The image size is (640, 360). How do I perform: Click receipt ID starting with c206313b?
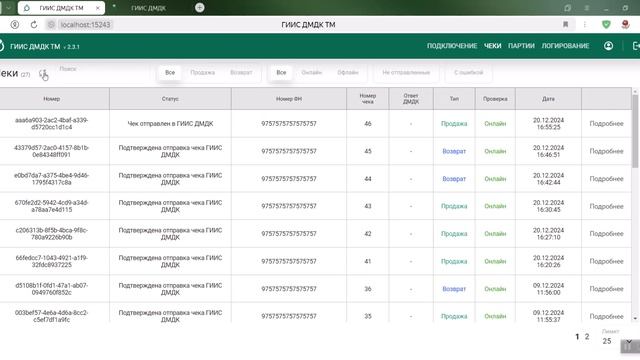coord(51,234)
